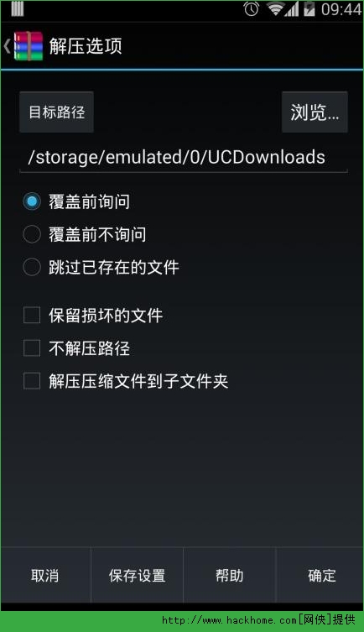Tap the RAR app icon in title bar
The image size is (364, 632).
coord(29,46)
